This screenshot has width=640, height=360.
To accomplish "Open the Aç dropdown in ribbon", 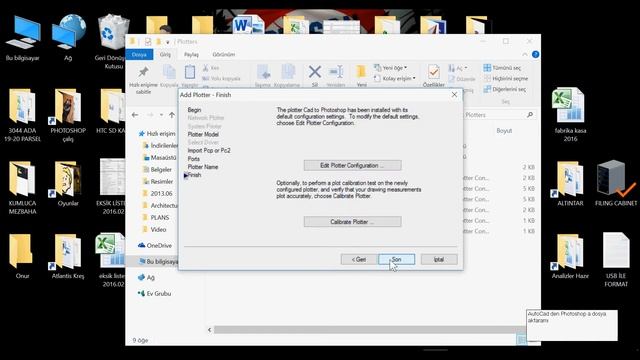I will (x=458, y=68).
